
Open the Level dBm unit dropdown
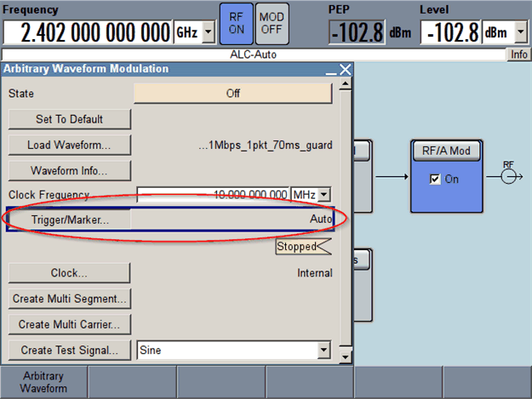pyautogui.click(x=521, y=32)
